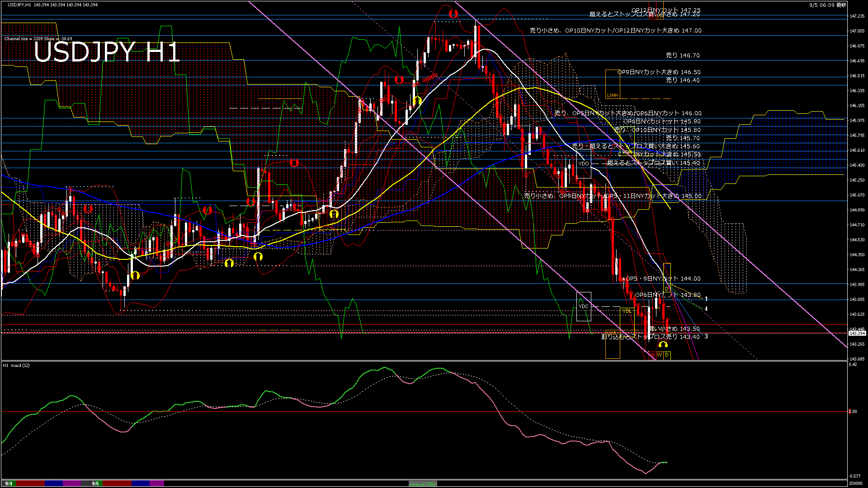Click the MACD axis value 0.42
The image size is (868, 488).
point(853,365)
